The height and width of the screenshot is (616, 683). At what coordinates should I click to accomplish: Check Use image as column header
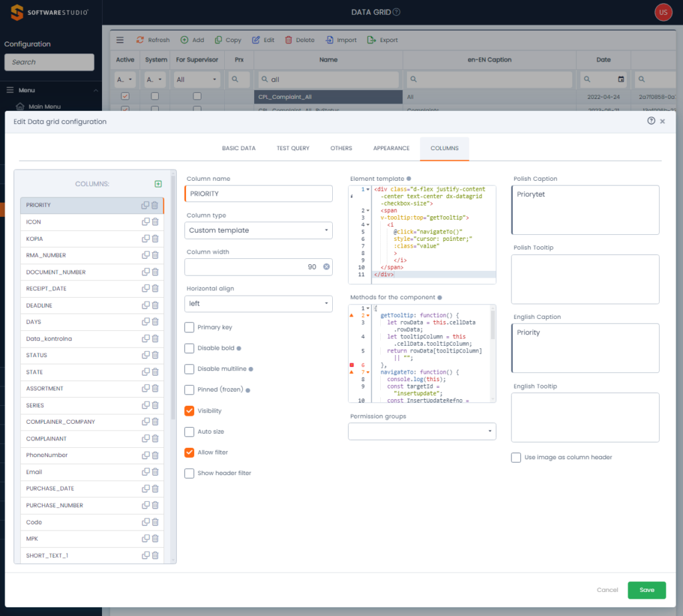coord(516,457)
